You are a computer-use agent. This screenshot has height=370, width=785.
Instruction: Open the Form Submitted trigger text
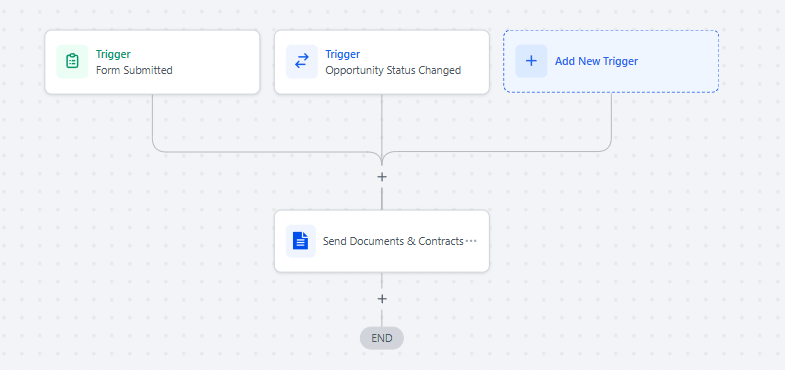[134, 70]
